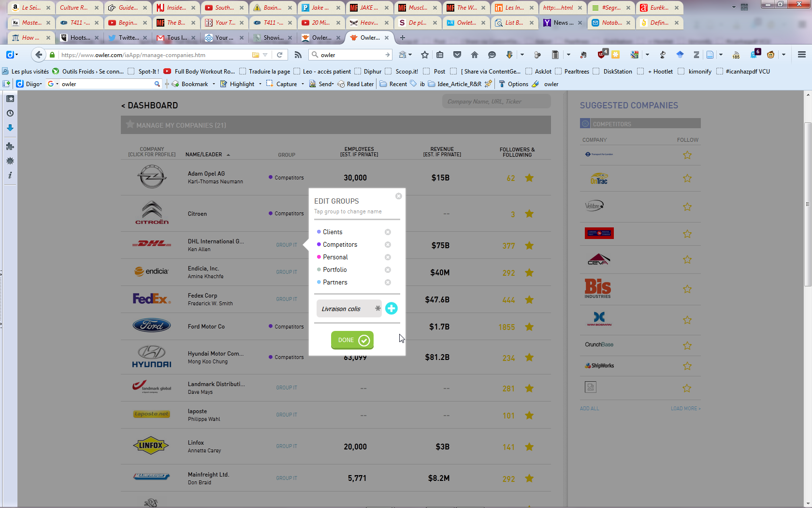Click the blue dot beside Partners
This screenshot has width=812, height=508.
click(x=319, y=282)
